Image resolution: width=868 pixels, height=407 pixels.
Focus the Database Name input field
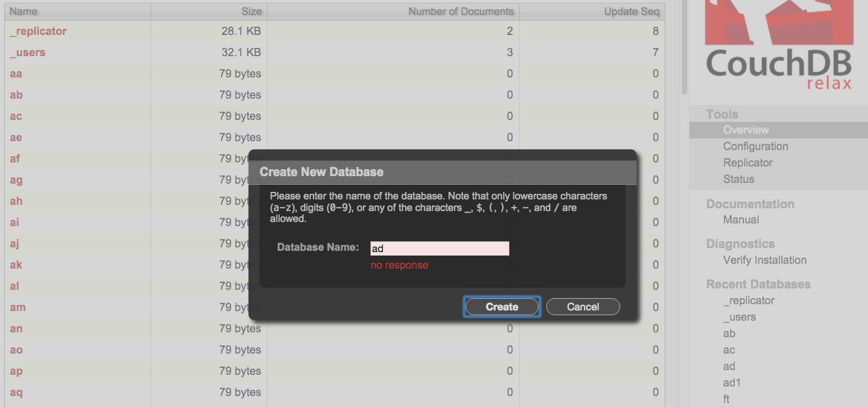439,248
